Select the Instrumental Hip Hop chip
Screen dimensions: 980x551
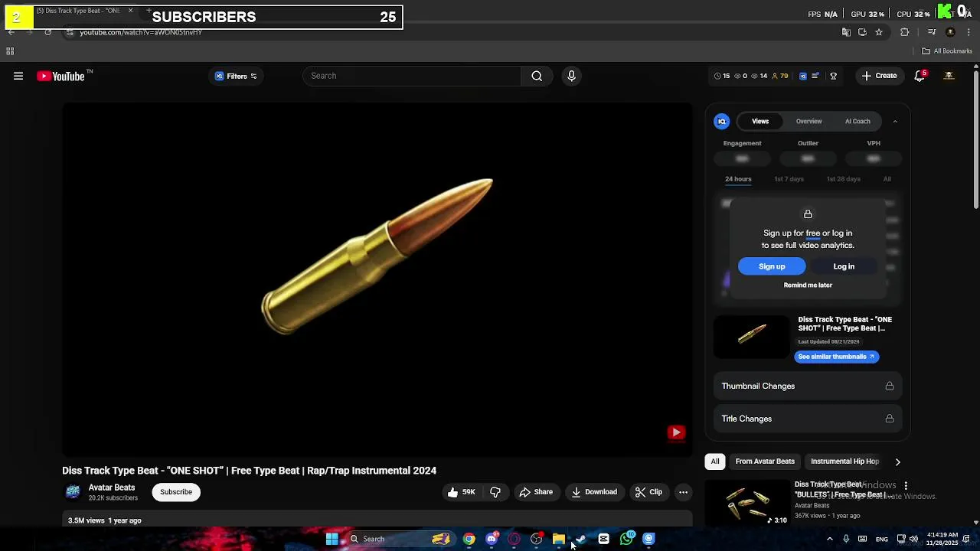(844, 461)
